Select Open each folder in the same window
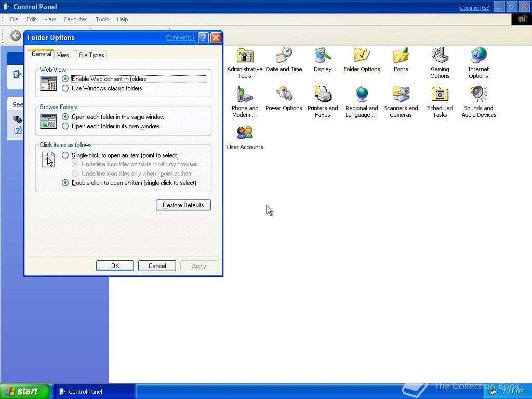Viewport: 532px width, 399px height. [113, 117]
